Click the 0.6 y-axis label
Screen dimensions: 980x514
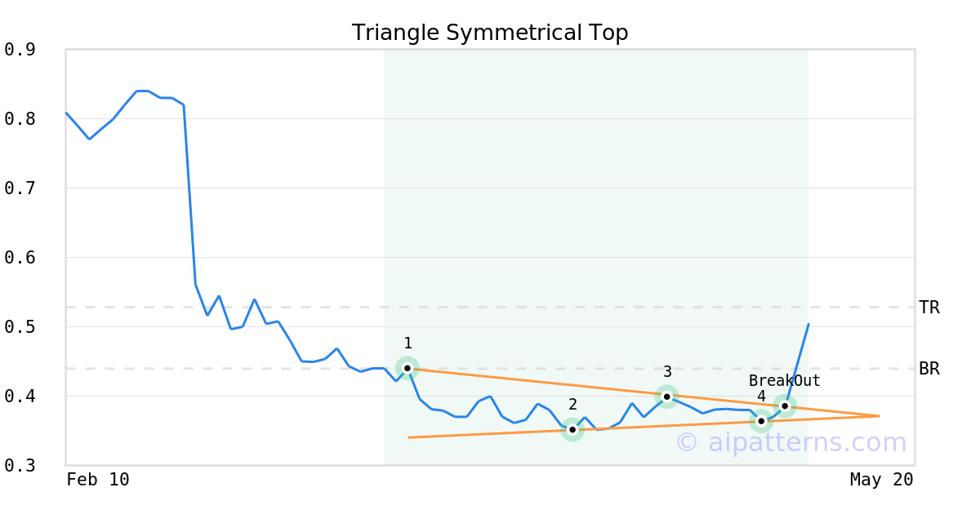(x=20, y=258)
